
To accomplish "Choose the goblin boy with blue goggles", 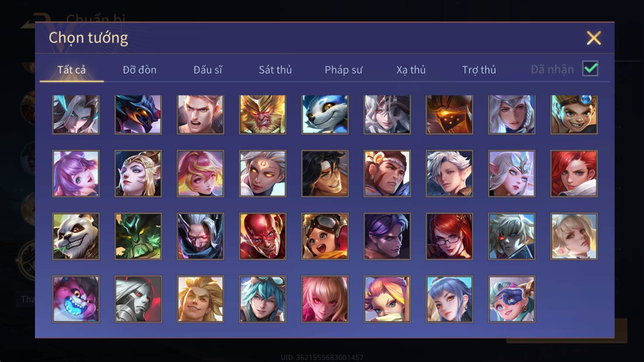I will [x=574, y=114].
